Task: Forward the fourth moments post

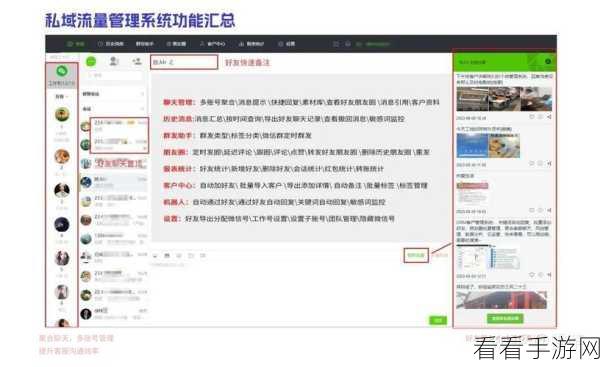Action: click(549, 275)
